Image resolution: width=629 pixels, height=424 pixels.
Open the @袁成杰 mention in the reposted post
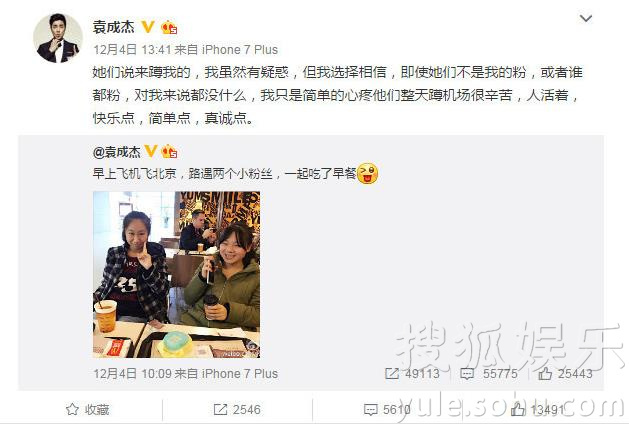coord(117,152)
